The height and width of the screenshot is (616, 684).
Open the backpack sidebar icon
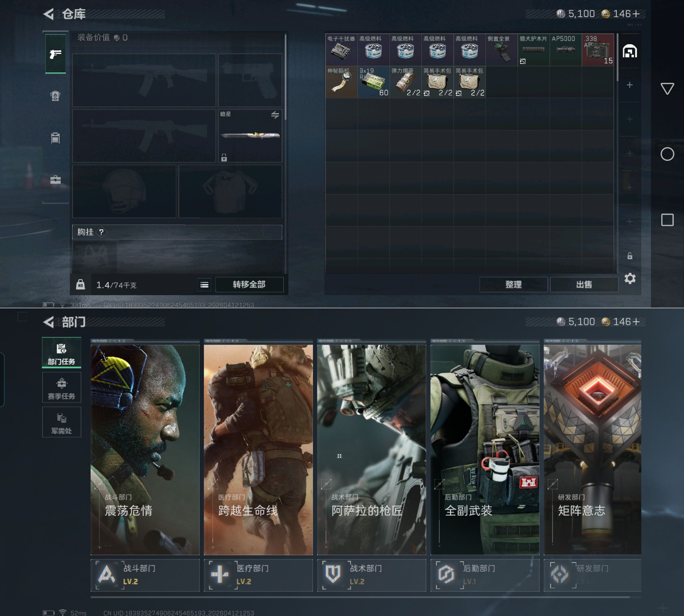tap(56, 96)
